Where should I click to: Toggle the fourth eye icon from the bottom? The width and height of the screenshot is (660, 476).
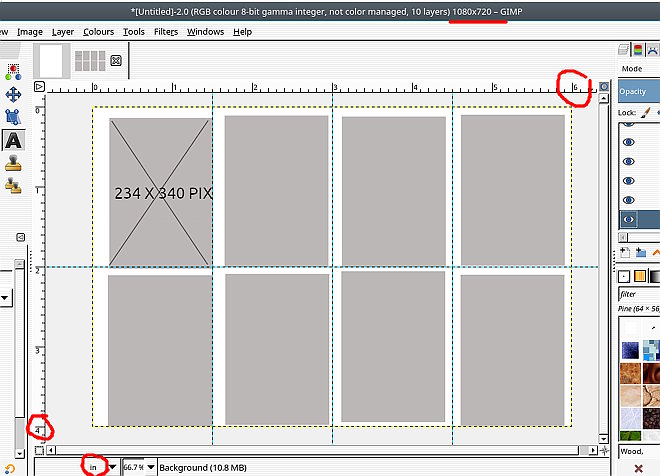pos(628,161)
